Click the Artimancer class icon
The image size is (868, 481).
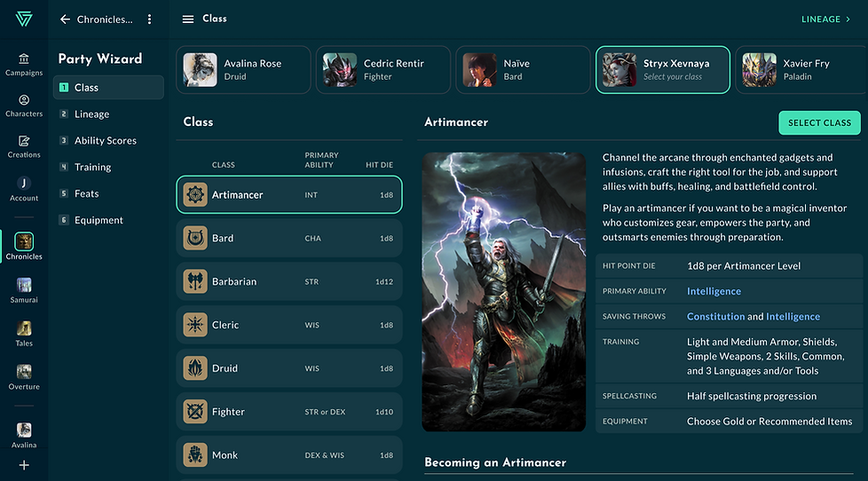click(x=195, y=195)
